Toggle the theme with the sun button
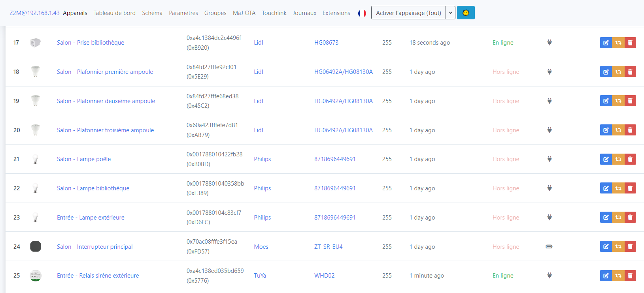The height and width of the screenshot is (293, 644). pos(466,13)
